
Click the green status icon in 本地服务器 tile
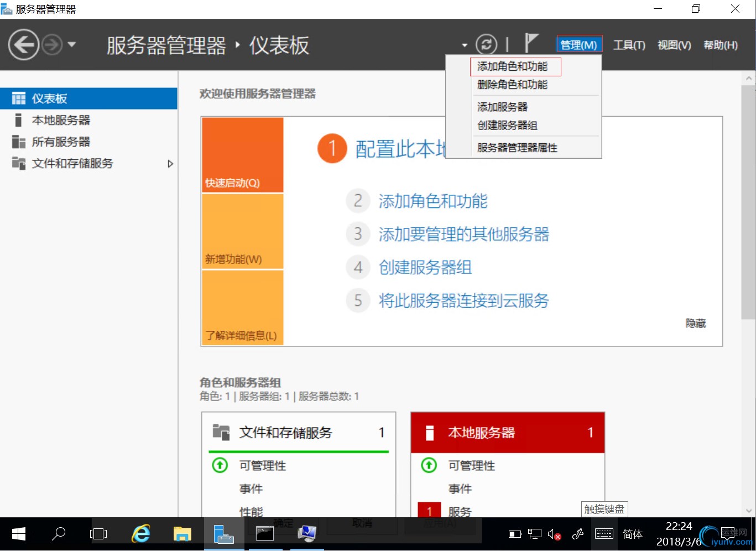pos(429,465)
